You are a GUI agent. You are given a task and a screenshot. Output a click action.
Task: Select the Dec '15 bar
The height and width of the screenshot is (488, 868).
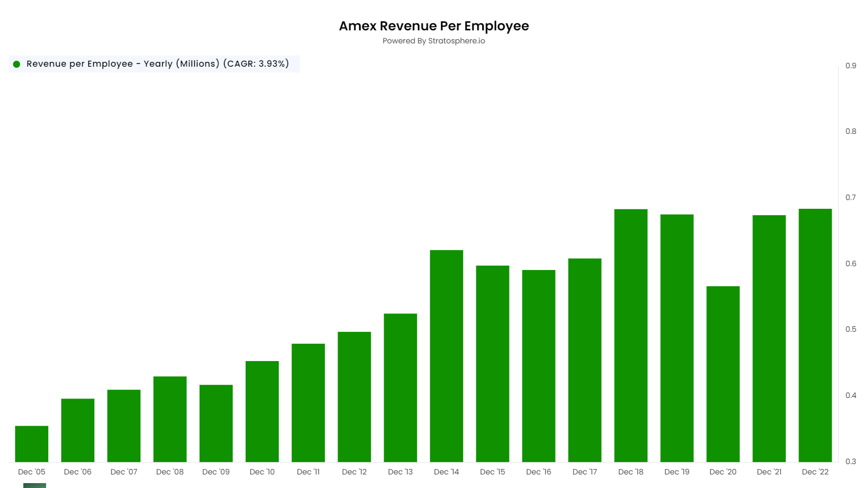(x=493, y=364)
